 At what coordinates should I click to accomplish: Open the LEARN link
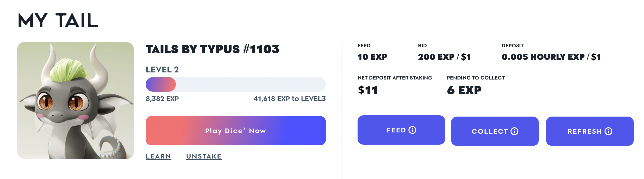coord(159,156)
